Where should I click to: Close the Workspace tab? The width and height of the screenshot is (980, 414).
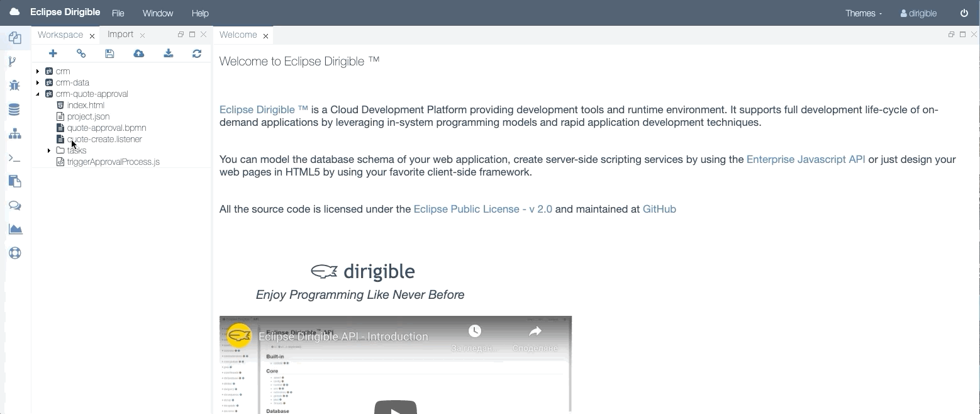[x=92, y=36]
